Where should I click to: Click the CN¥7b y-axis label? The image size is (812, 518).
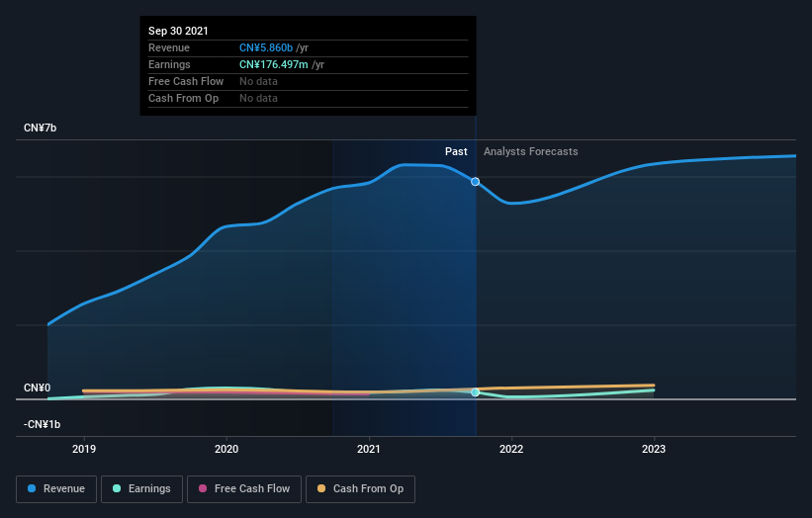pyautogui.click(x=40, y=128)
